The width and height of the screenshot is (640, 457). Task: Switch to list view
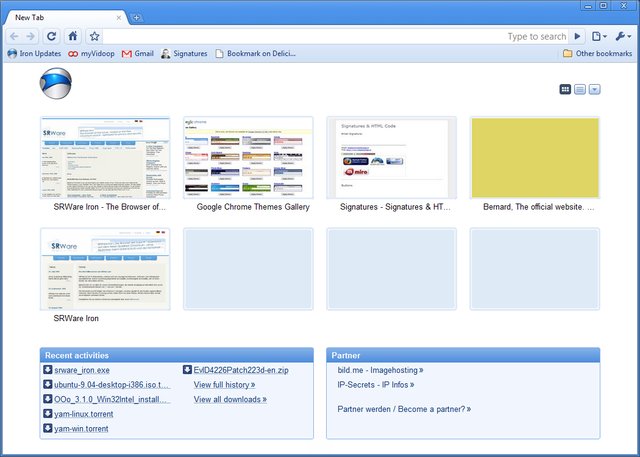580,89
